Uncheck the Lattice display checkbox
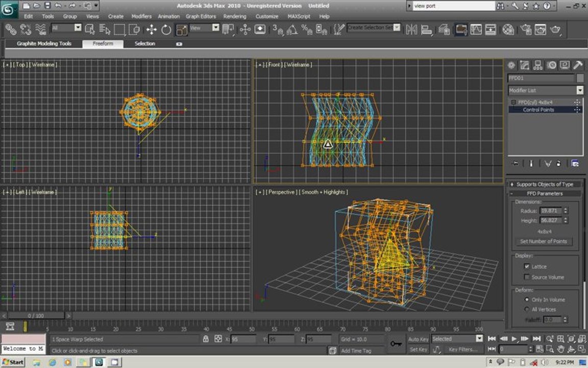The width and height of the screenshot is (588, 368). coord(527,266)
